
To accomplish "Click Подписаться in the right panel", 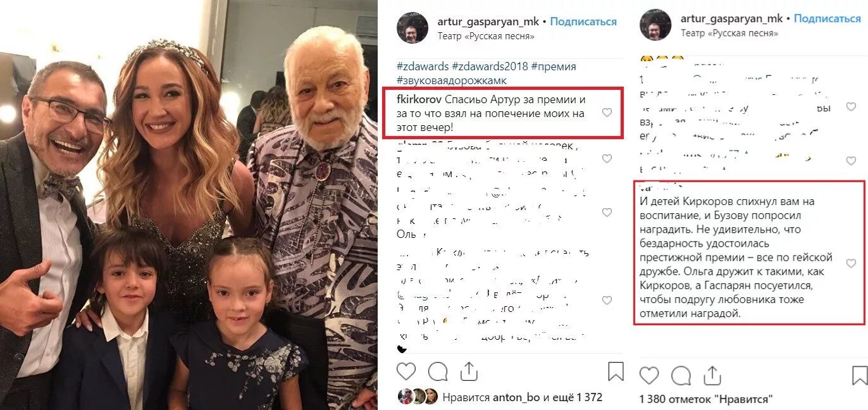I will point(828,18).
